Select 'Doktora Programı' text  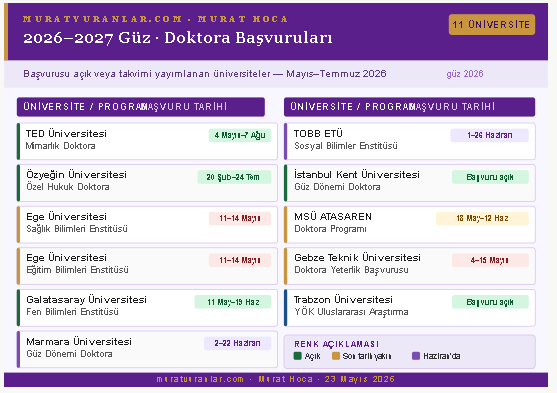click(x=330, y=229)
